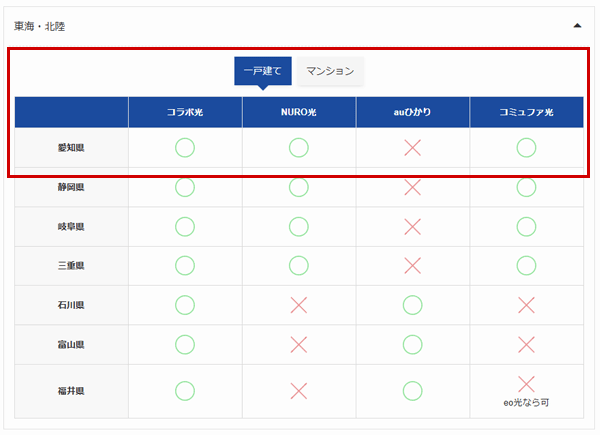Click the 石川県 NURO光 cross mark
Screen dimensions: 600x435
tap(298, 305)
